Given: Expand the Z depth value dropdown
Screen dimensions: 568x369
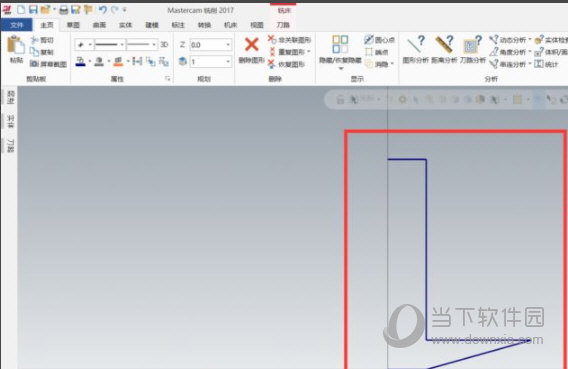Looking at the screenshot, I should tap(228, 45).
